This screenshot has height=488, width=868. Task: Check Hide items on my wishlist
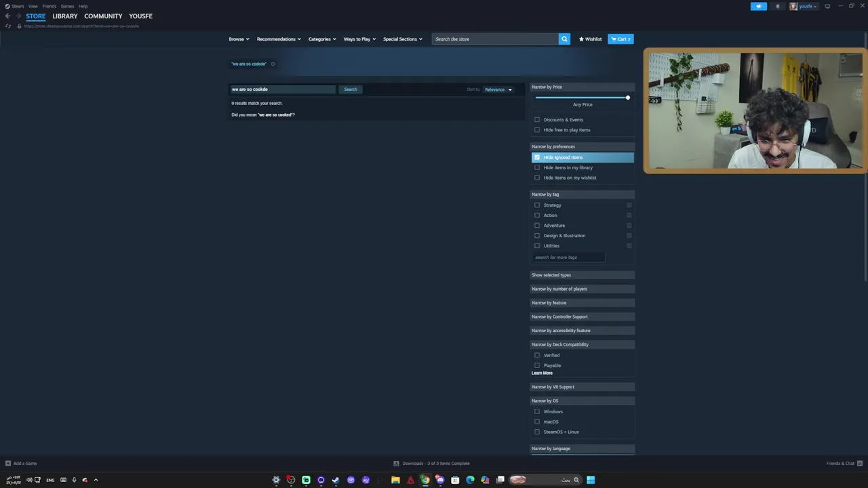[x=537, y=178]
